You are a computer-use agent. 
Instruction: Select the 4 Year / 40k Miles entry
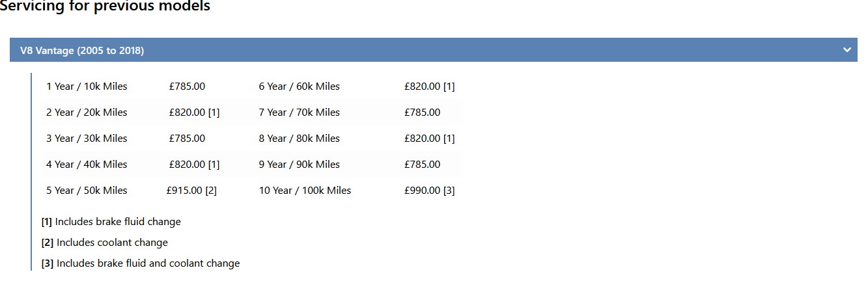(x=87, y=165)
